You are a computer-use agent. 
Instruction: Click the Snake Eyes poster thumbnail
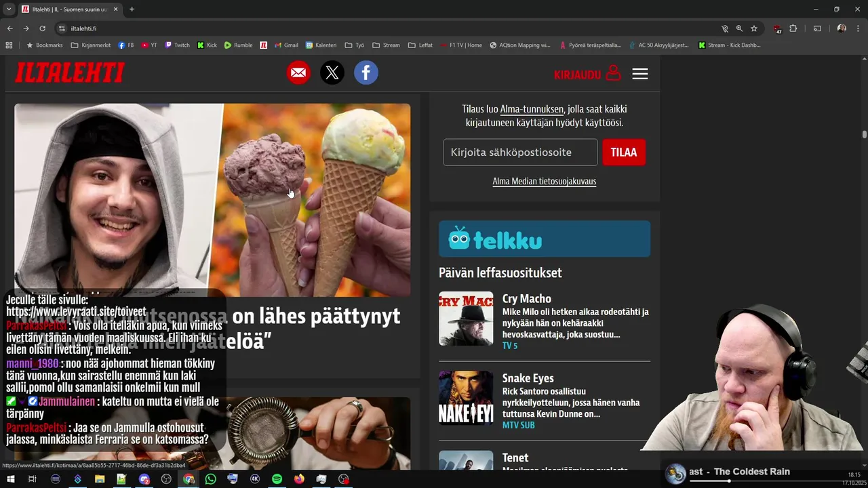(466, 398)
